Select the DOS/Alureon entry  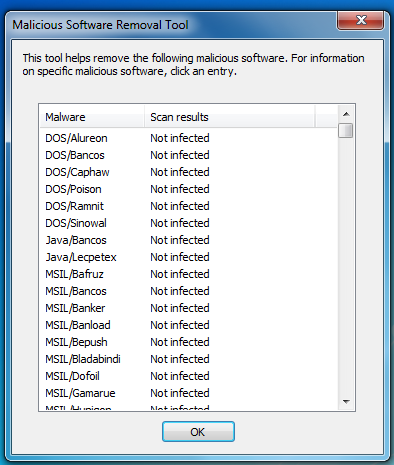[x=76, y=138]
